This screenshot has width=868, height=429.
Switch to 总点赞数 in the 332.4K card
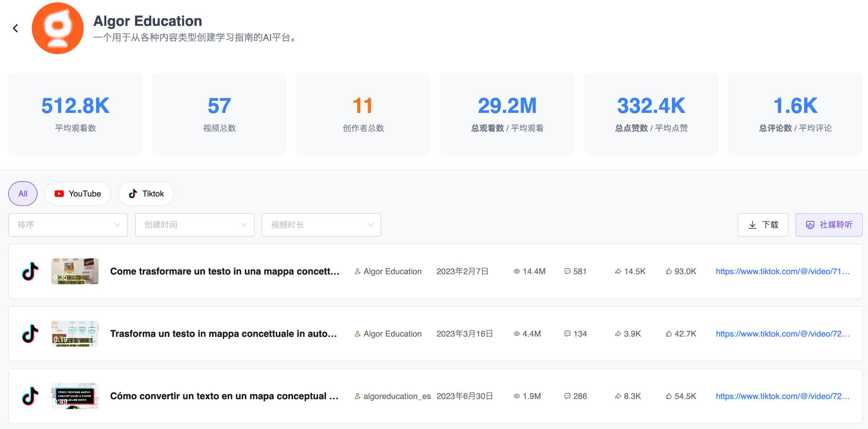coord(632,128)
